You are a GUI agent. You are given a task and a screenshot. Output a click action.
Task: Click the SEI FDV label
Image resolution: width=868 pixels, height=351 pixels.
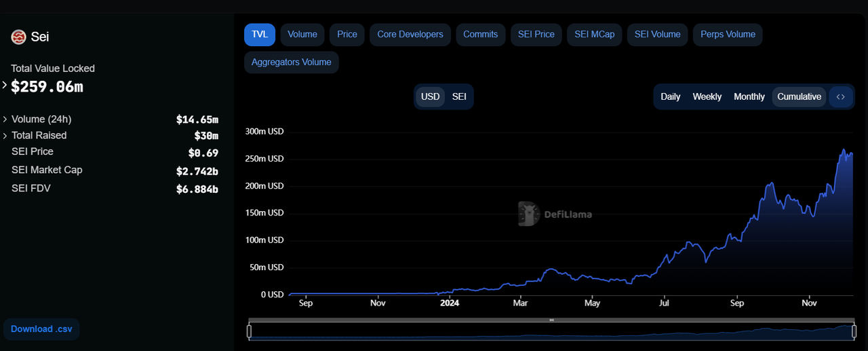31,188
